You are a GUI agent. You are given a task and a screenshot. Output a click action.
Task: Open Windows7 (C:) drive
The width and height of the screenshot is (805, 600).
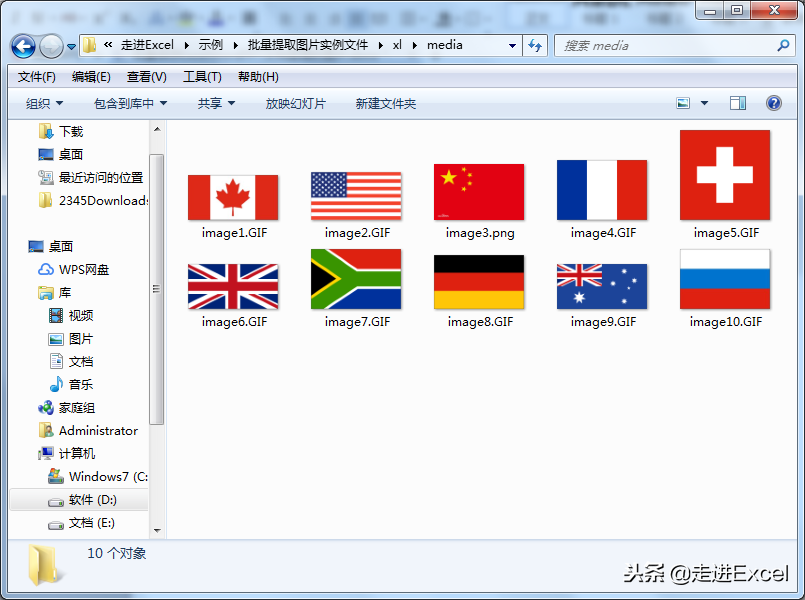coord(98,477)
